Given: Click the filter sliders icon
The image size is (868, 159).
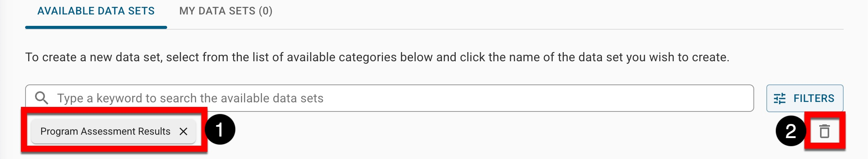Looking at the screenshot, I should [x=779, y=99].
